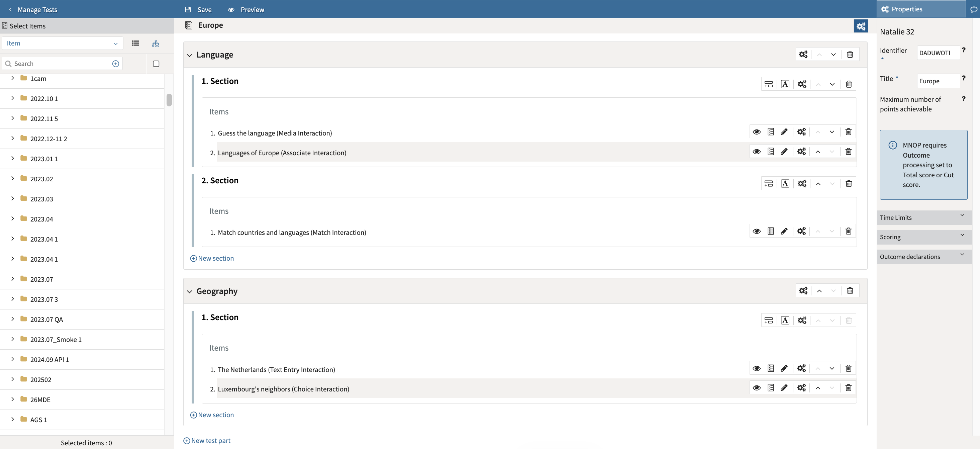Image resolution: width=980 pixels, height=449 pixels.
Task: Switch to tree hierarchy view
Action: coord(156,43)
